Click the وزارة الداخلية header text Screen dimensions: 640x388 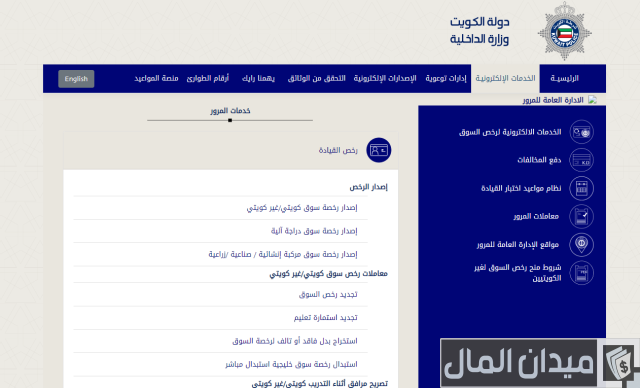point(480,39)
